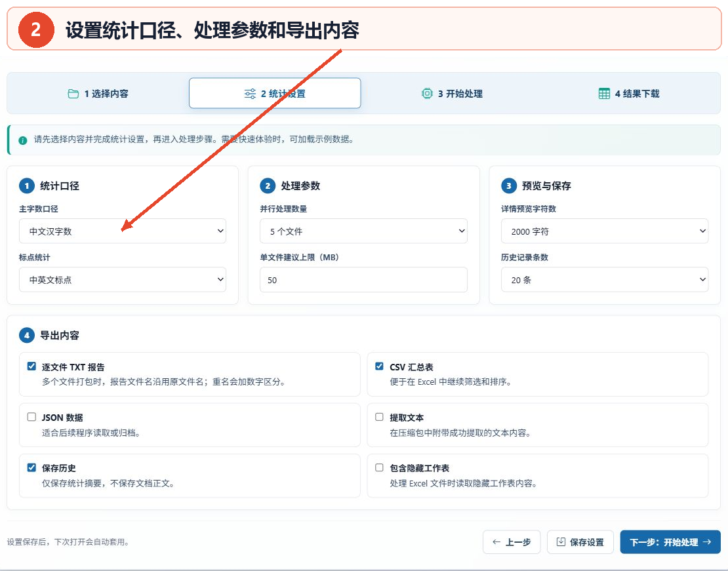Click the text 仅保存统计摘要，不保存文档正文。
The width and height of the screenshot is (728, 571).
tap(108, 483)
